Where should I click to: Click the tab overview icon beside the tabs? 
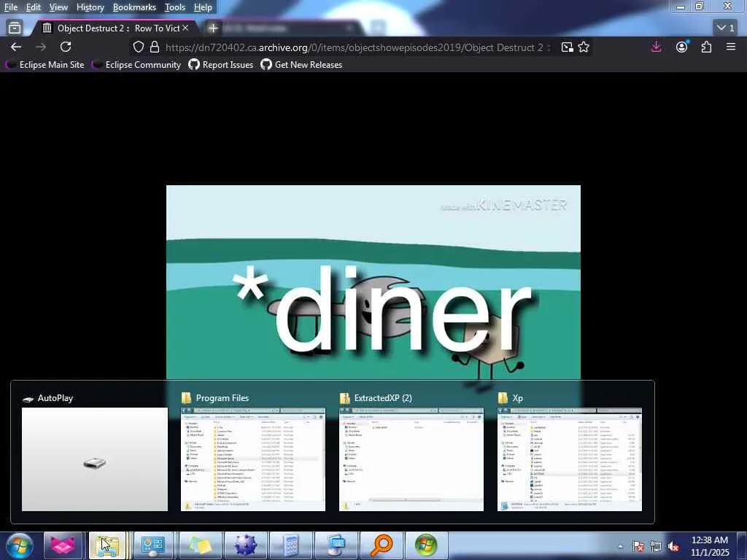point(15,28)
